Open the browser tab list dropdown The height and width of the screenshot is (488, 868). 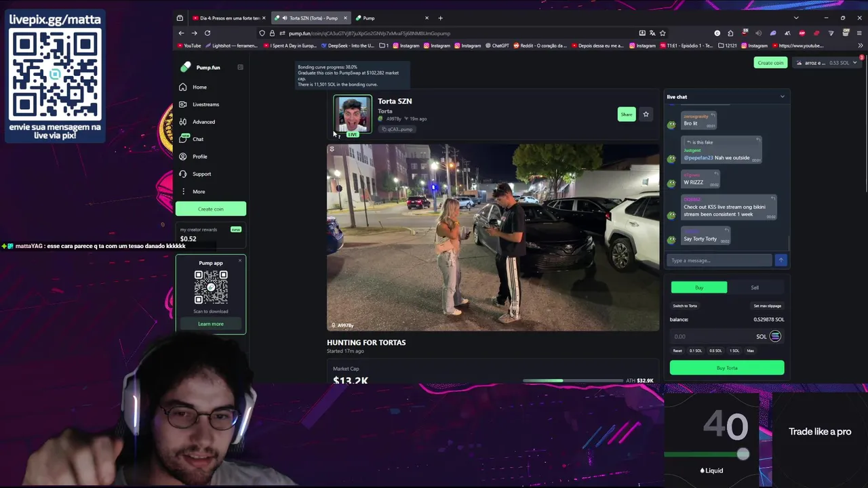pyautogui.click(x=796, y=18)
